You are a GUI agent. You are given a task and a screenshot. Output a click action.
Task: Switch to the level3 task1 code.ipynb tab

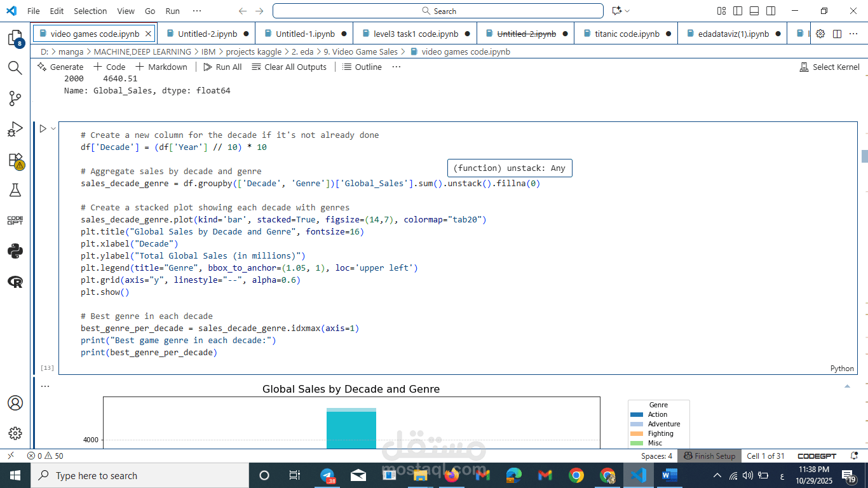pyautogui.click(x=414, y=34)
